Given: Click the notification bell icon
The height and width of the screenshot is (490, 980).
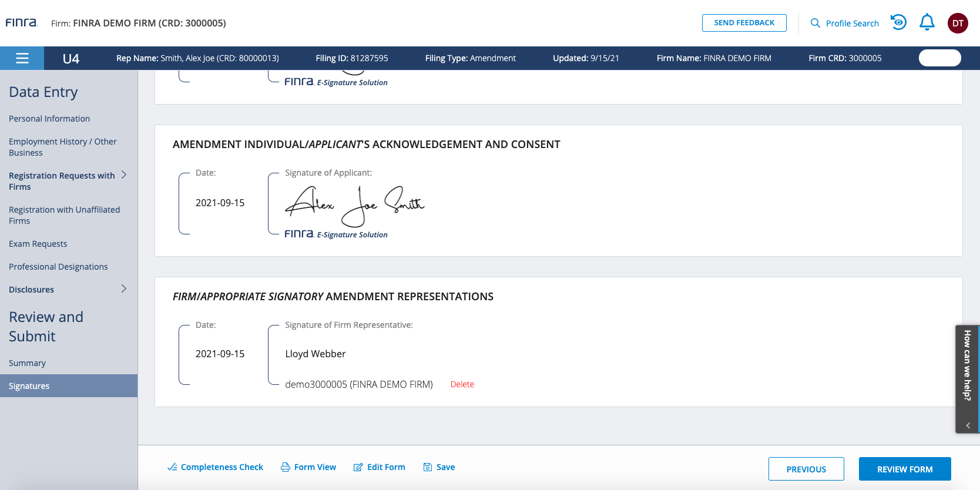Looking at the screenshot, I should point(927,22).
